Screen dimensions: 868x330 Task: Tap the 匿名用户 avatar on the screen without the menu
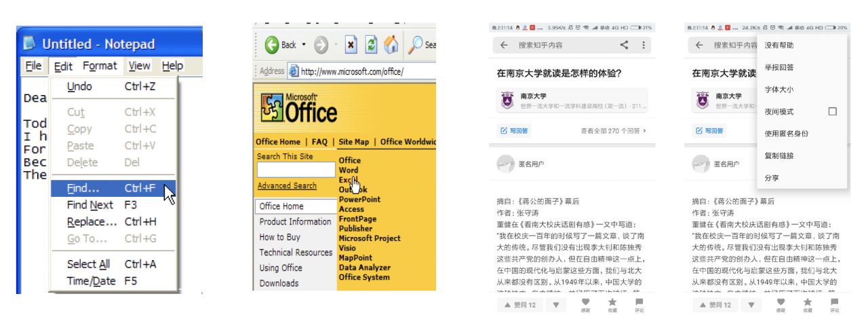point(505,164)
